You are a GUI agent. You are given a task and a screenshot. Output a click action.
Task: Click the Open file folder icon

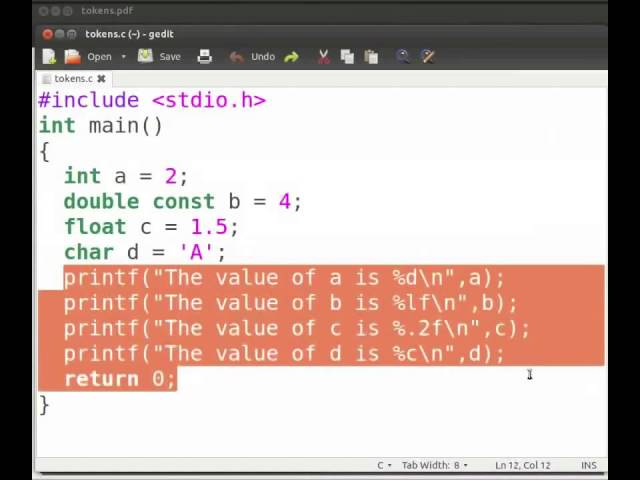point(73,57)
